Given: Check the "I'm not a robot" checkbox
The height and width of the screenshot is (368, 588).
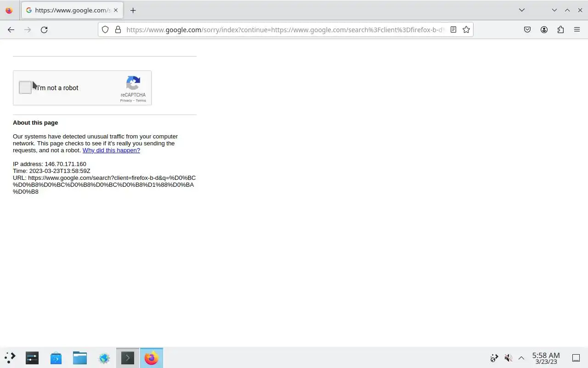Looking at the screenshot, I should [x=25, y=87].
